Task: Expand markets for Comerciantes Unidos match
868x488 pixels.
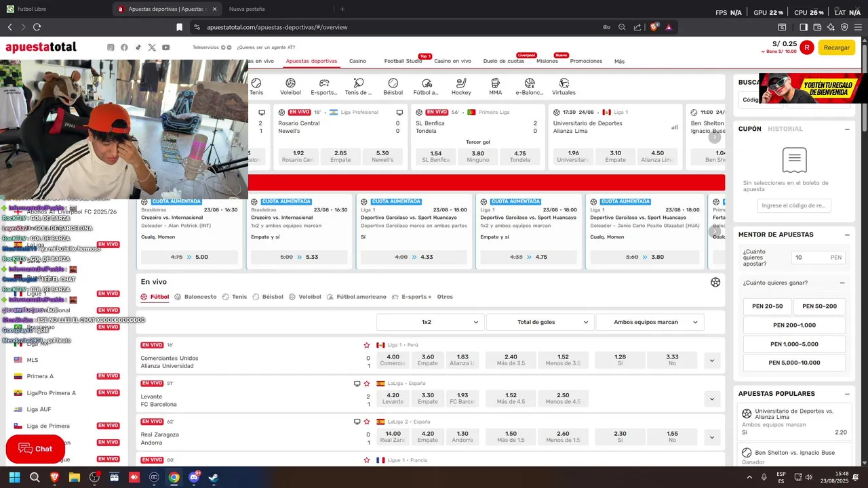Action: (711, 361)
